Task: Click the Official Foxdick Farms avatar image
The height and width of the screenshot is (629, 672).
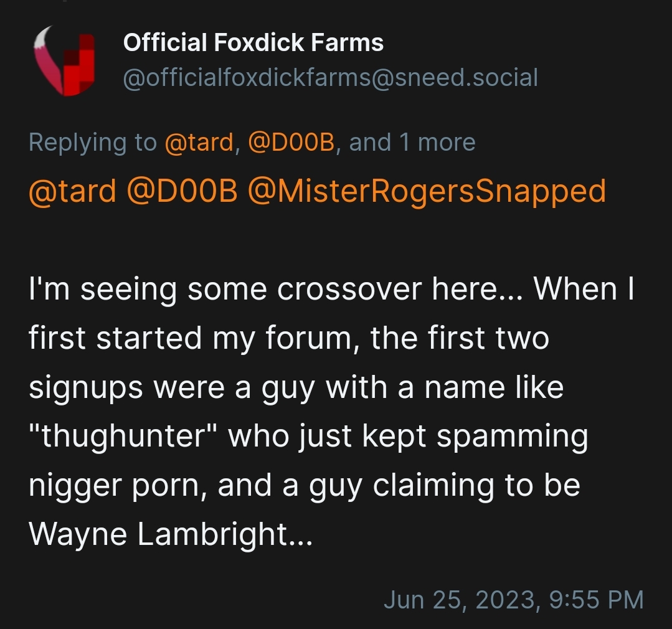Action: [x=65, y=60]
